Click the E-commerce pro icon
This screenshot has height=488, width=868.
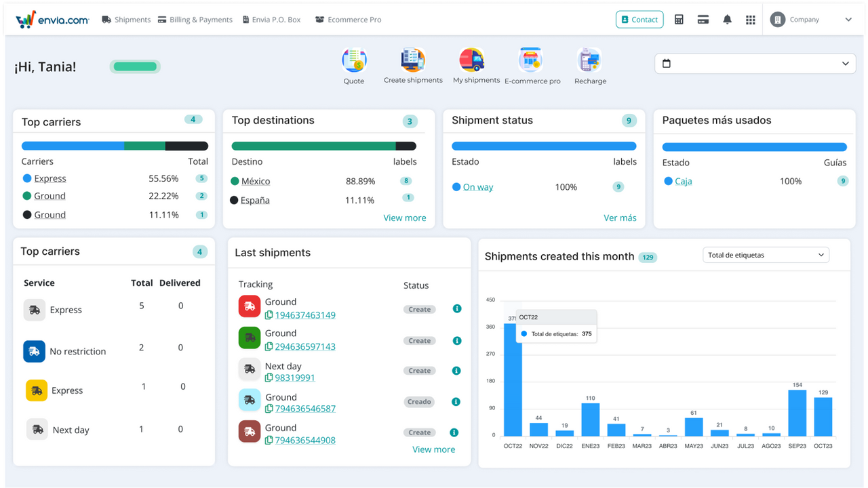(530, 61)
